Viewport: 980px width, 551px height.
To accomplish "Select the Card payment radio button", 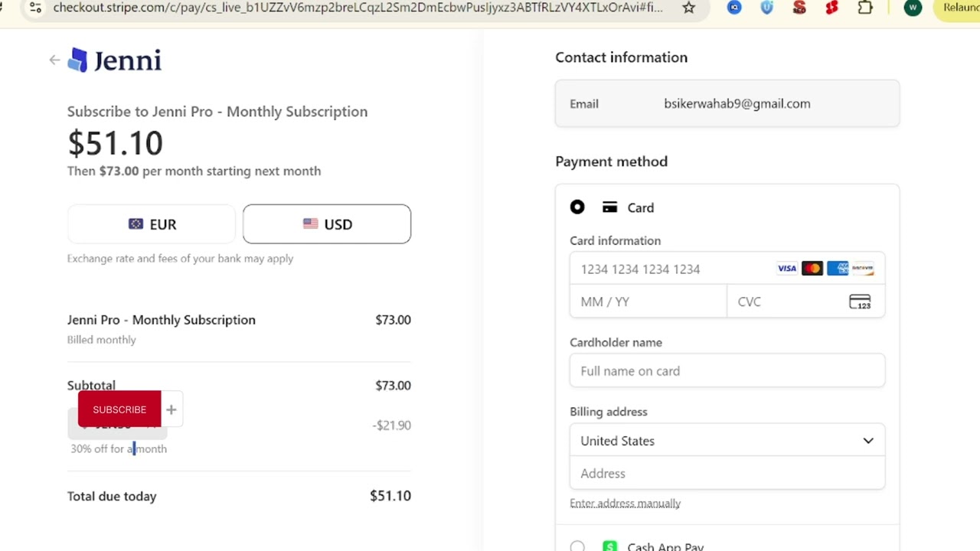I will 577,207.
